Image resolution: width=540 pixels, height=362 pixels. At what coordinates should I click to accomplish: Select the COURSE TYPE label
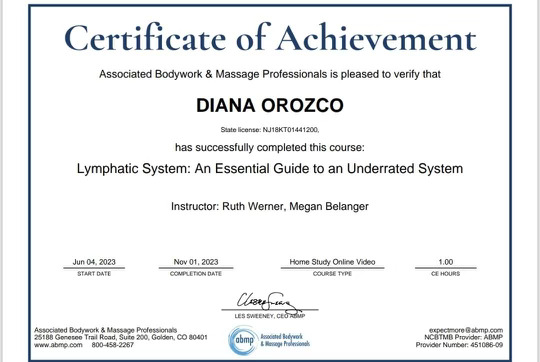coord(332,273)
